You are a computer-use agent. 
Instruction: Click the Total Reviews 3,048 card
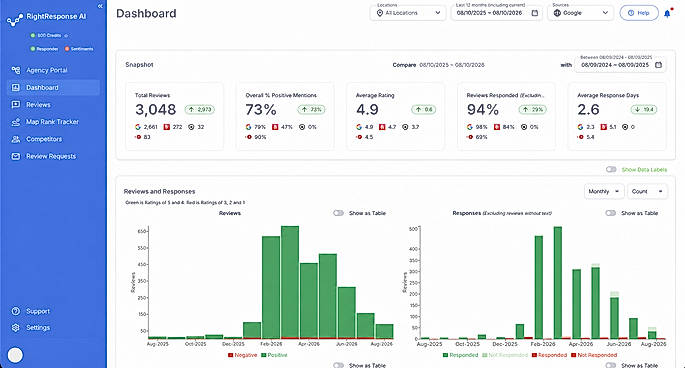click(x=174, y=116)
